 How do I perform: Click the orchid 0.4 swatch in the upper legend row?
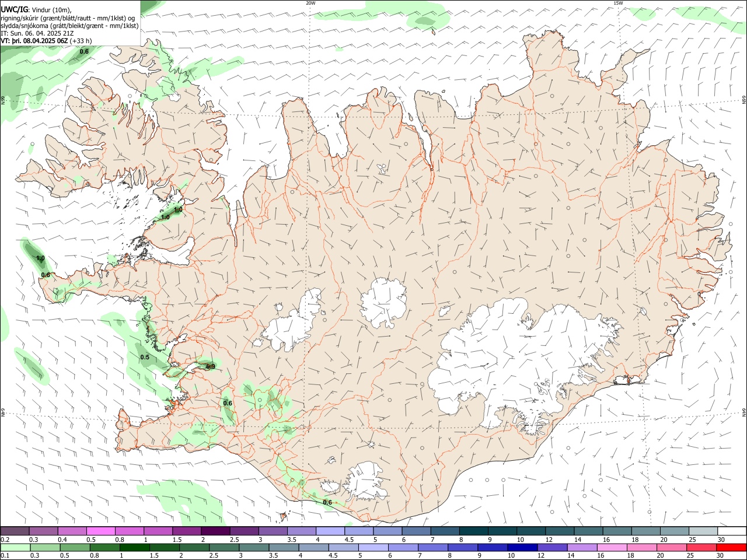72,531
